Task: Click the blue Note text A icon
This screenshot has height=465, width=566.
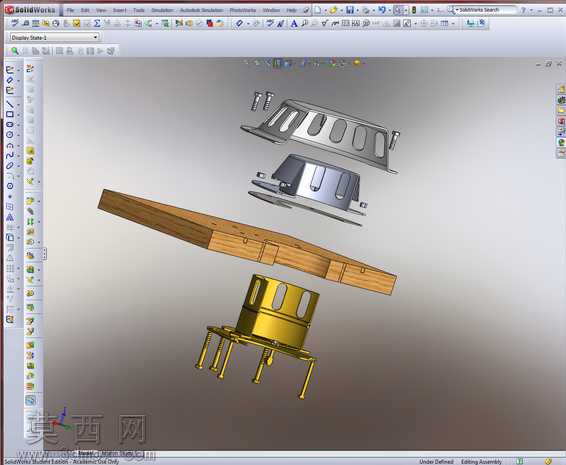Action: [294, 24]
